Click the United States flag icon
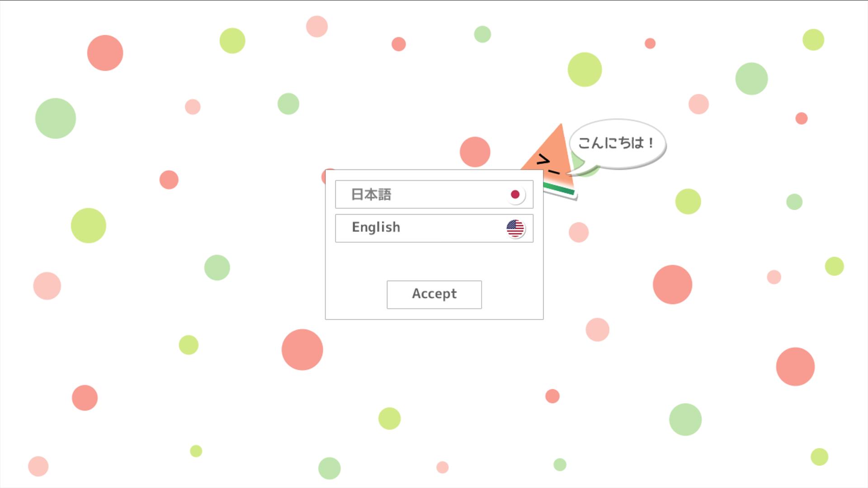The height and width of the screenshot is (488, 868). click(x=515, y=229)
